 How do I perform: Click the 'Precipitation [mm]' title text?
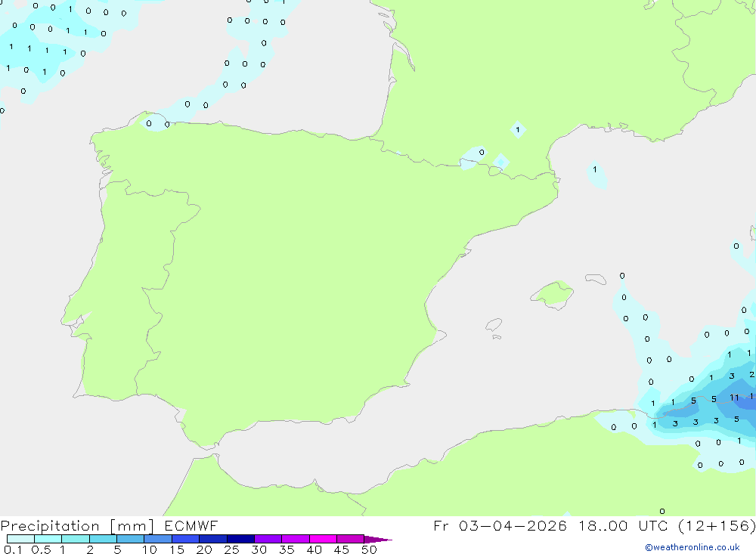pos(77,526)
